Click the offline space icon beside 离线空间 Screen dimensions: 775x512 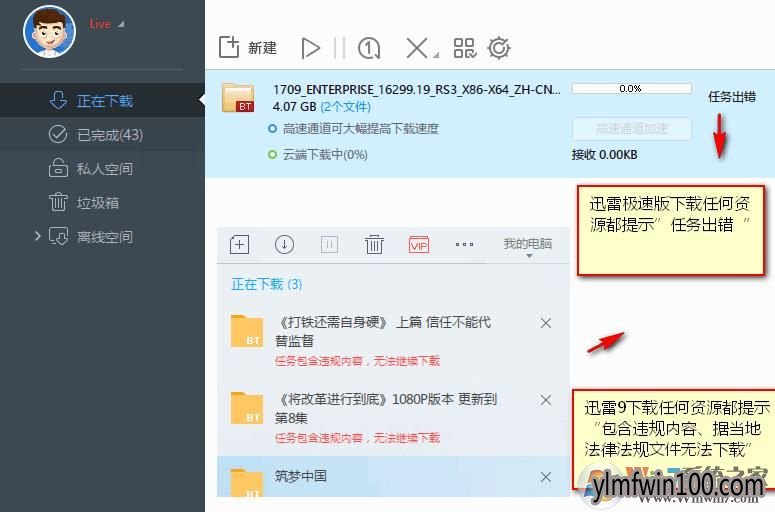tap(58, 236)
